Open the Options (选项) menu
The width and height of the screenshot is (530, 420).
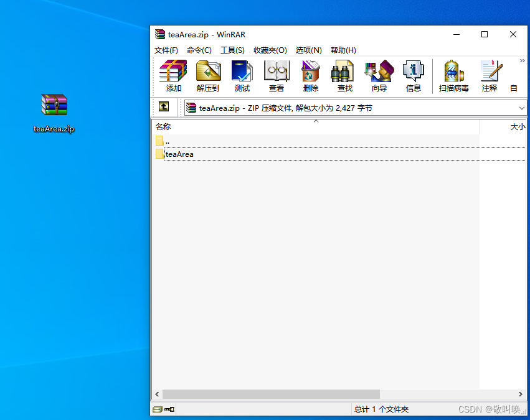point(309,50)
